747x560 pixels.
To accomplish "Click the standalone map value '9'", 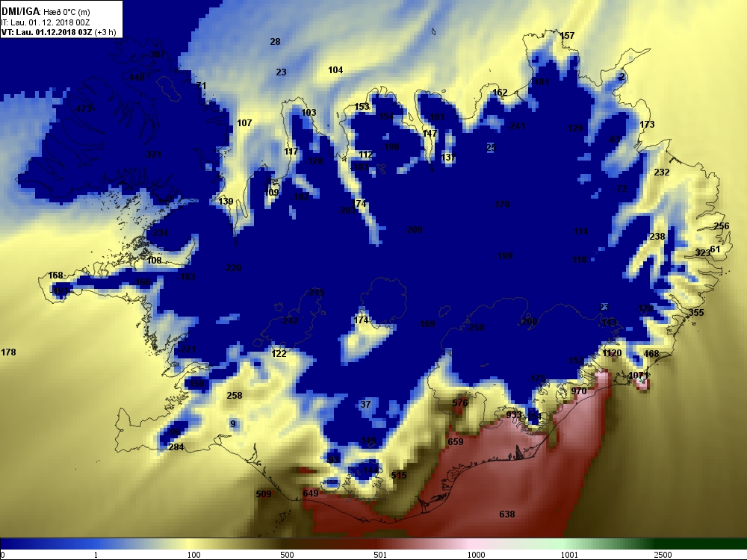I will point(232,424).
